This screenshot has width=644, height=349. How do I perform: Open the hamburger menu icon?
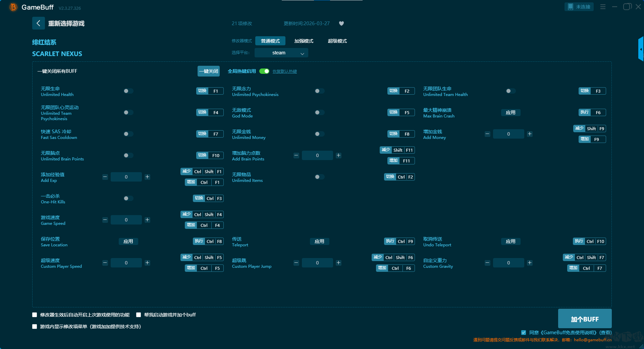(x=603, y=7)
